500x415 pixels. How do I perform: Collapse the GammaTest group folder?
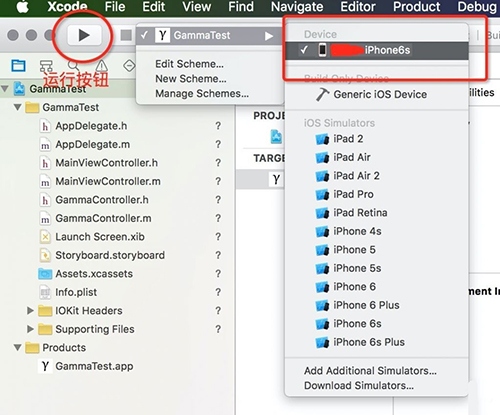18,107
